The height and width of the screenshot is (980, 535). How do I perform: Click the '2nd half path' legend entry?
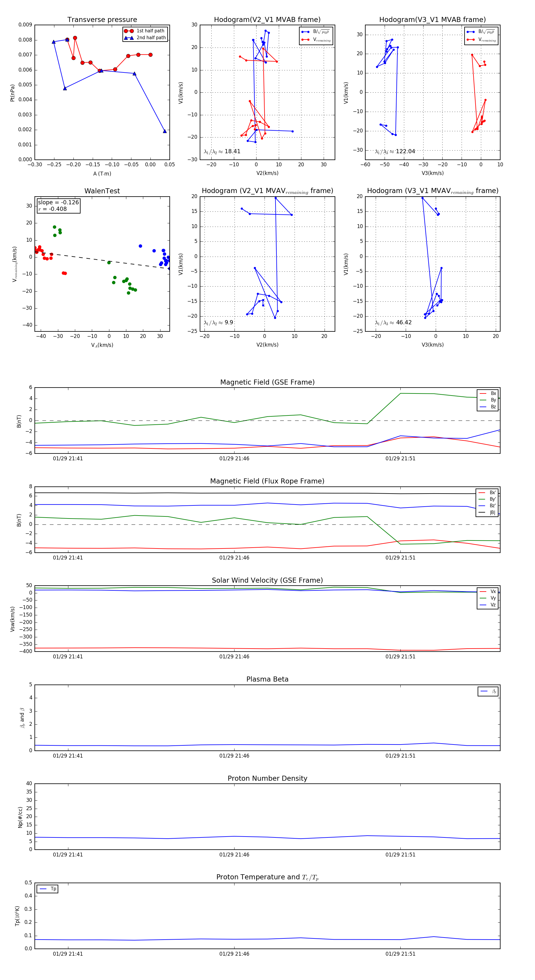(145, 38)
